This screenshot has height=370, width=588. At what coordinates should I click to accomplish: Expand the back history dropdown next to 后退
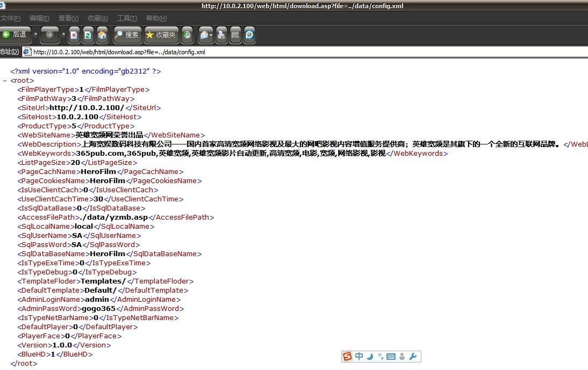pos(35,34)
